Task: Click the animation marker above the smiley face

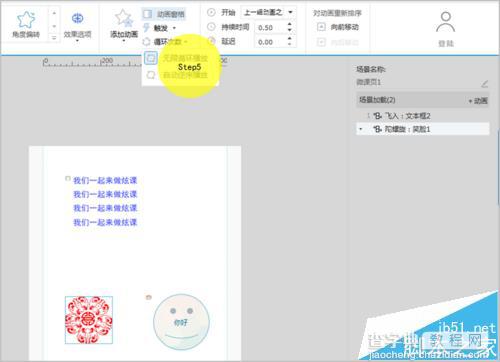Action: coord(149,297)
